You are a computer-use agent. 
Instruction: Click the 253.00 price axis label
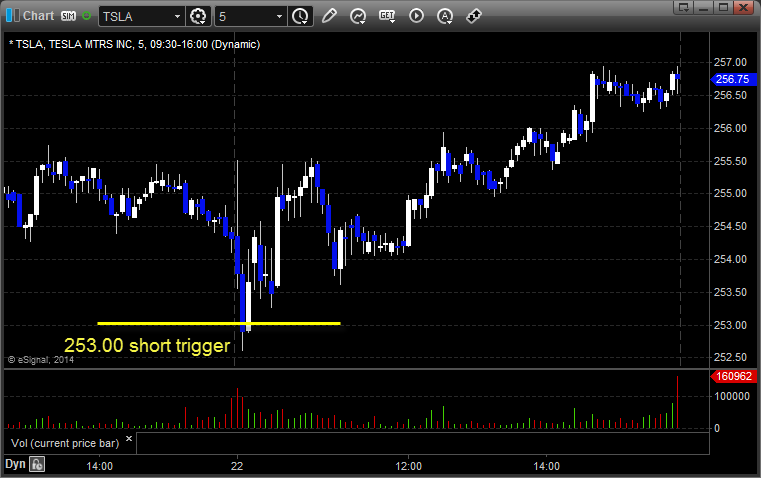(x=730, y=325)
